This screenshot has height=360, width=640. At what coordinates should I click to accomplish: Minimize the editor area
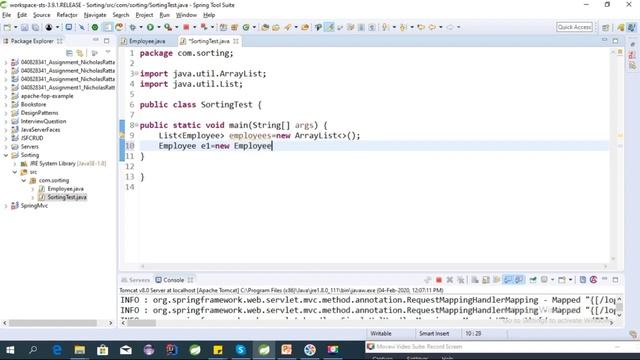[604, 40]
